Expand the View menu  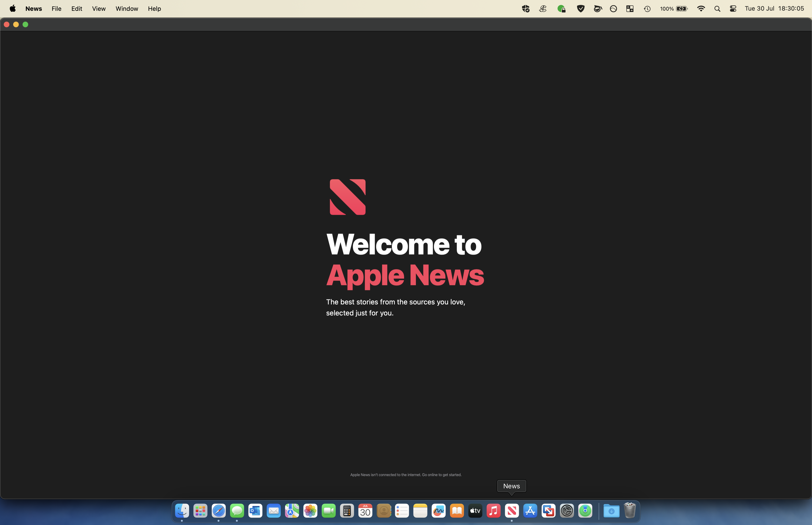coord(98,8)
